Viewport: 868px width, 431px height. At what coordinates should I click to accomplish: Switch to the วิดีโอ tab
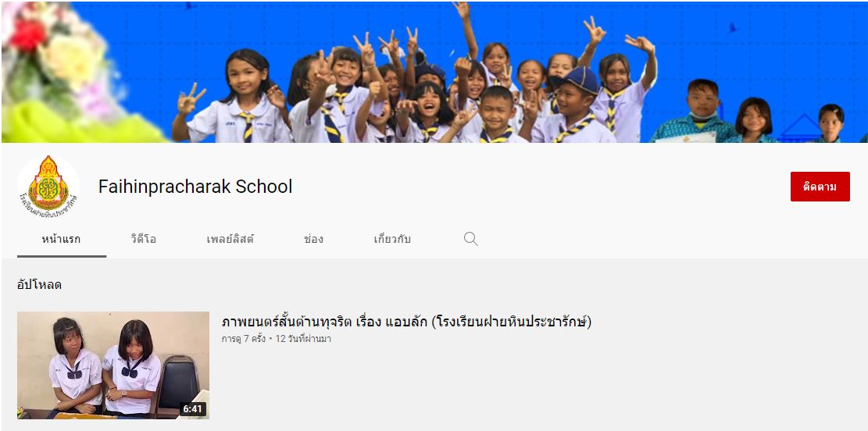144,240
